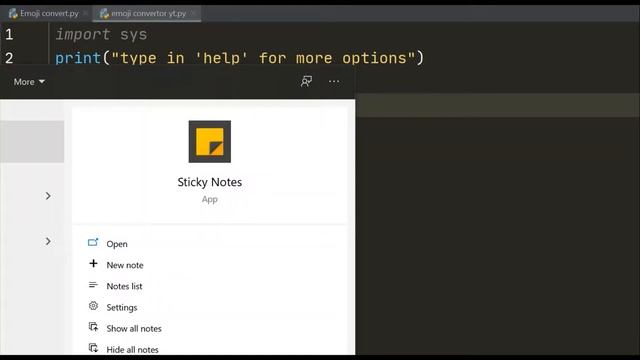Screen dimensions: 640x360
Task: Close the Emoji convert.py tab
Action: (85, 13)
